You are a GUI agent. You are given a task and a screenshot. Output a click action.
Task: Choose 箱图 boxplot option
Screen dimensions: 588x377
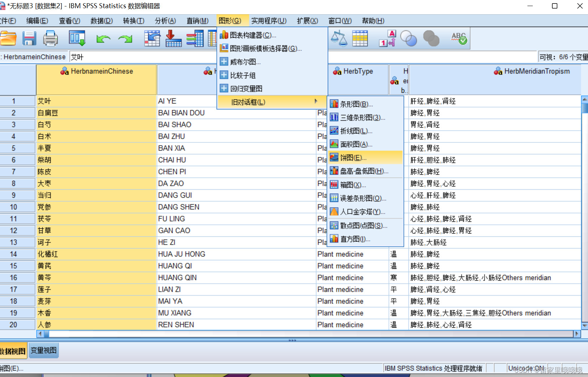[x=366, y=185]
